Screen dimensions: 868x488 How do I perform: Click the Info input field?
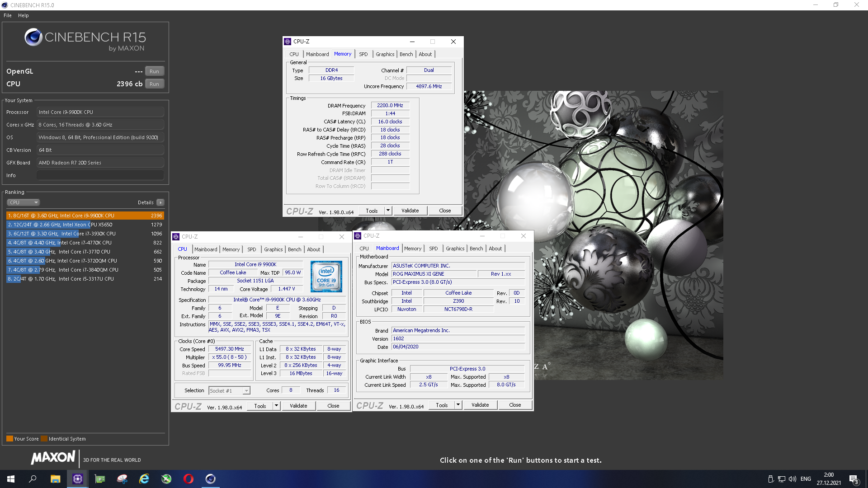tap(100, 175)
